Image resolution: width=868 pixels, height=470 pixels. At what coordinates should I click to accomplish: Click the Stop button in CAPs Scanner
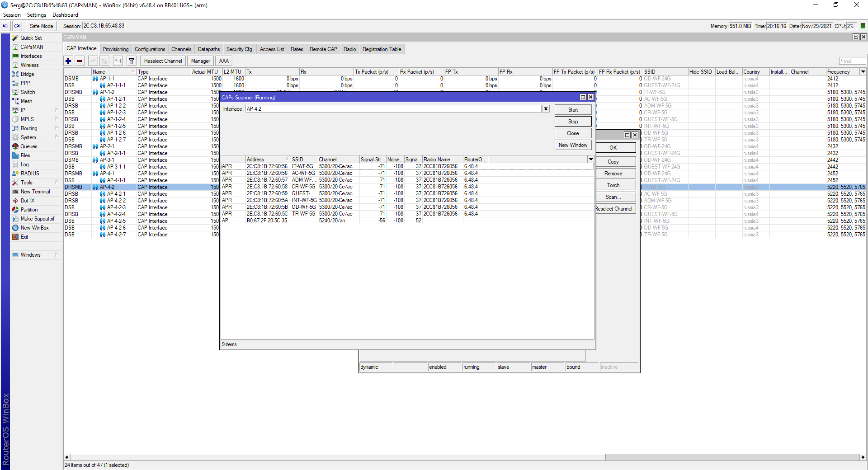click(x=573, y=122)
